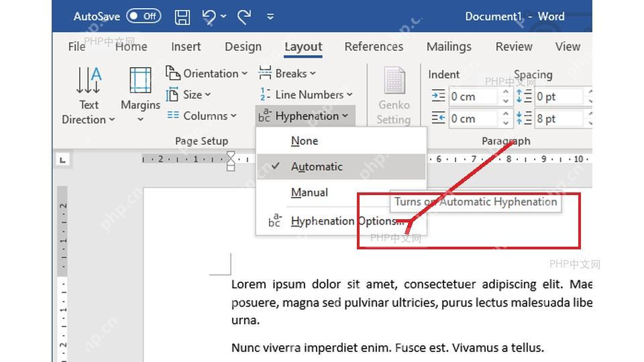Decrease the Indent Right value

click(506, 123)
